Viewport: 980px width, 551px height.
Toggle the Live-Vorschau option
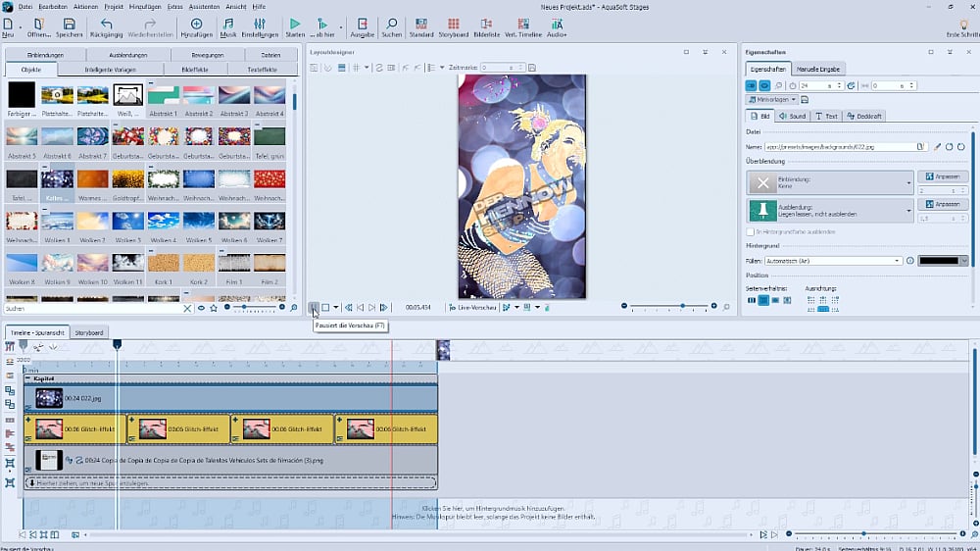pos(452,308)
